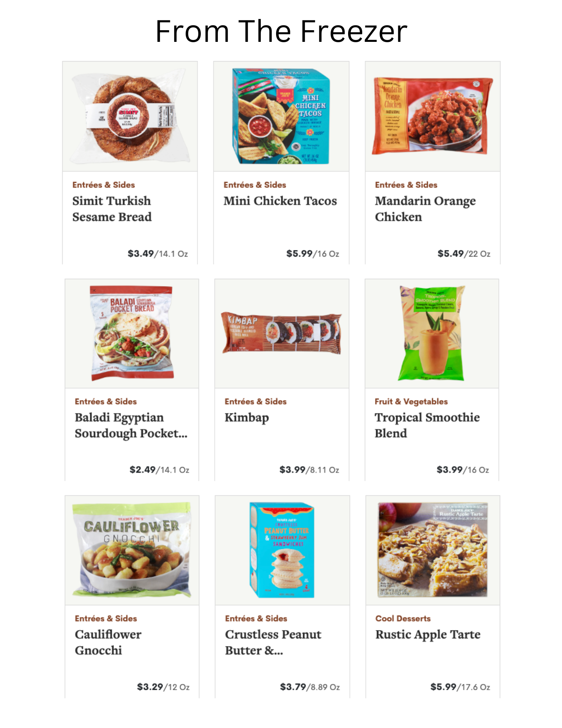Click the Mini Chicken Tacos title
Image resolution: width=562 pixels, height=728 pixels.
[x=280, y=201]
